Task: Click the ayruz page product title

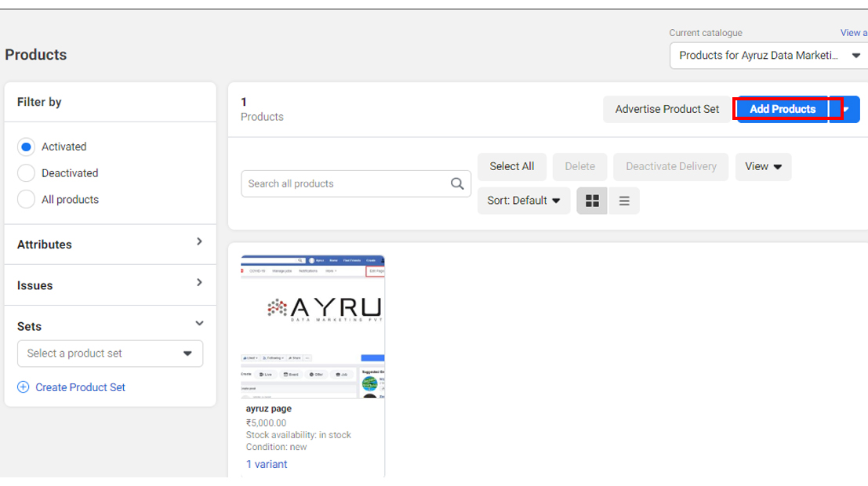Action: [268, 408]
